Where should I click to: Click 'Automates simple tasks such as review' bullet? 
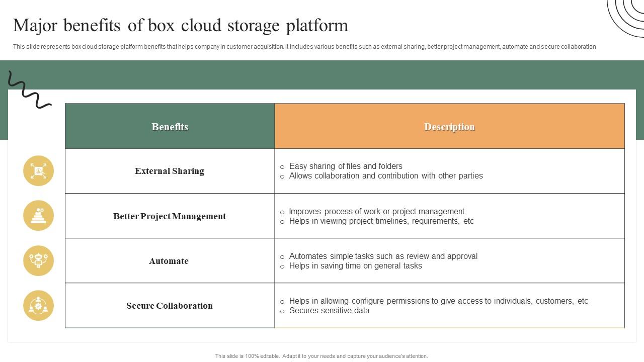383,256
